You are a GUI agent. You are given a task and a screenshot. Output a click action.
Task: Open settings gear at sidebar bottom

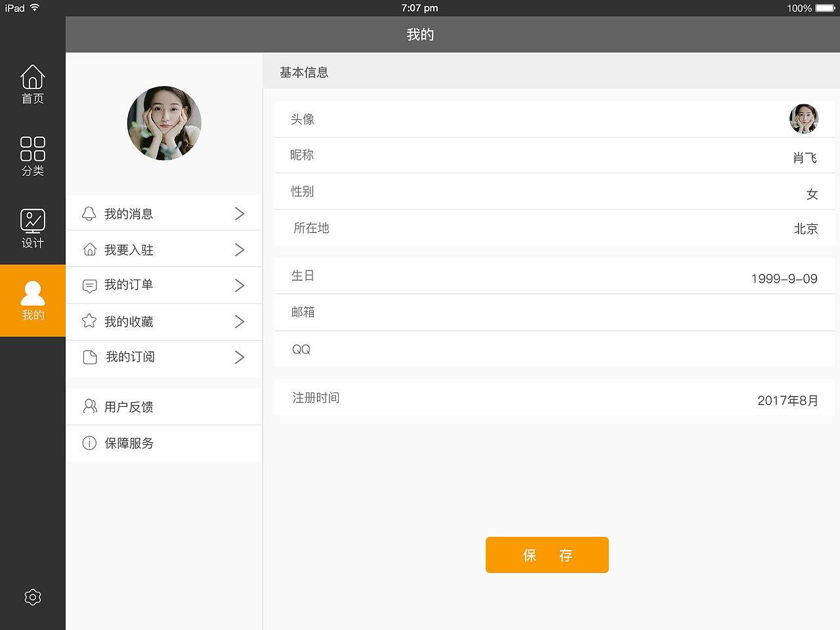click(33, 597)
